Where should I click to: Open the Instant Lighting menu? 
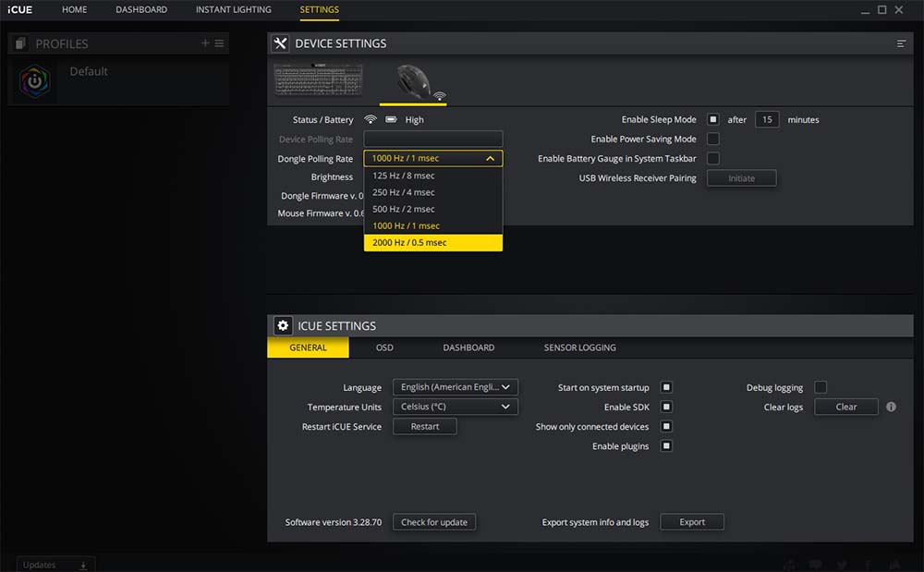[x=233, y=9]
